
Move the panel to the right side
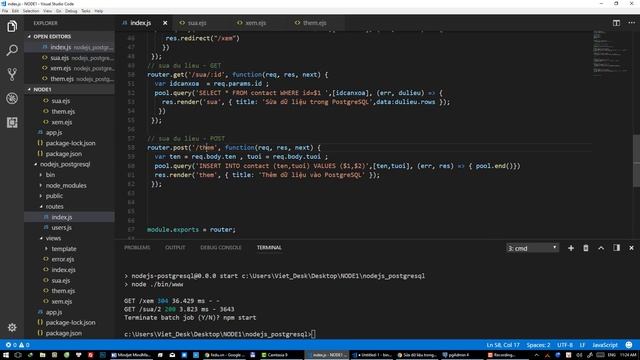pos(616,248)
